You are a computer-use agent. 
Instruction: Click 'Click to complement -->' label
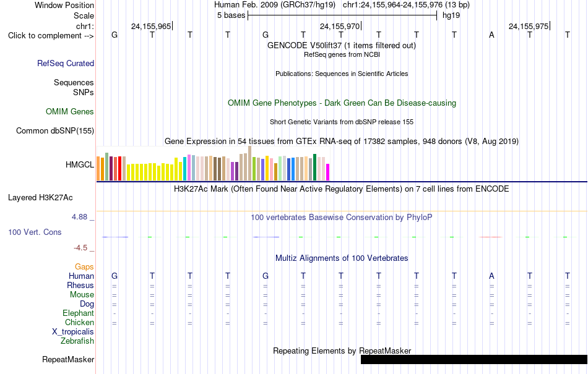click(x=51, y=36)
